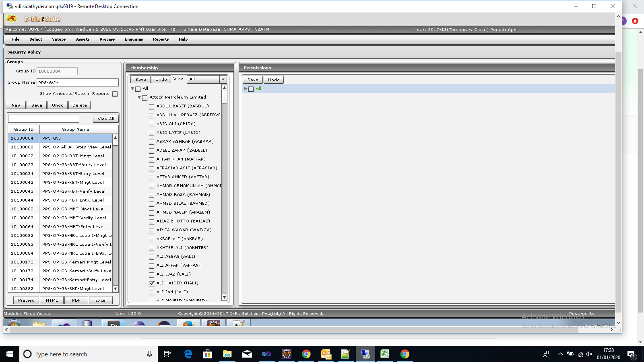
Task: Open the Enquiries menu
Action: click(x=134, y=39)
